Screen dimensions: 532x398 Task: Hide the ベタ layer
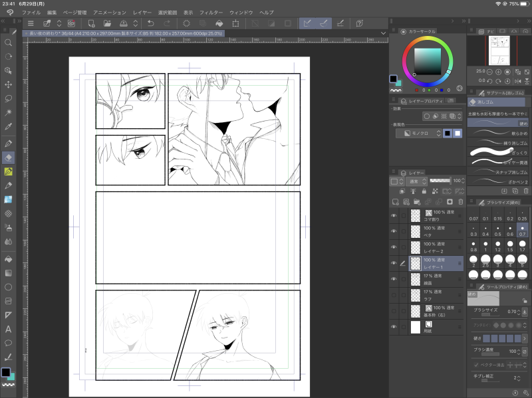click(394, 231)
